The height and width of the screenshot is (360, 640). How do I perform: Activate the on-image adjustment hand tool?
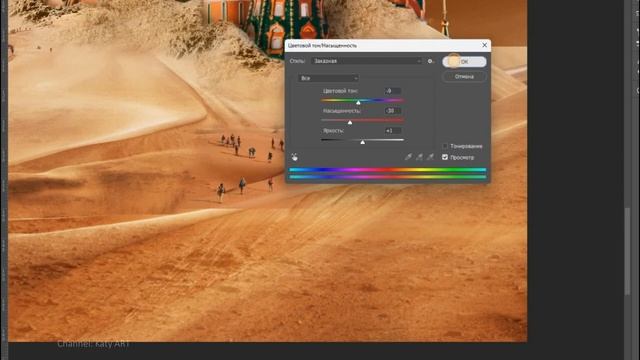(295, 157)
